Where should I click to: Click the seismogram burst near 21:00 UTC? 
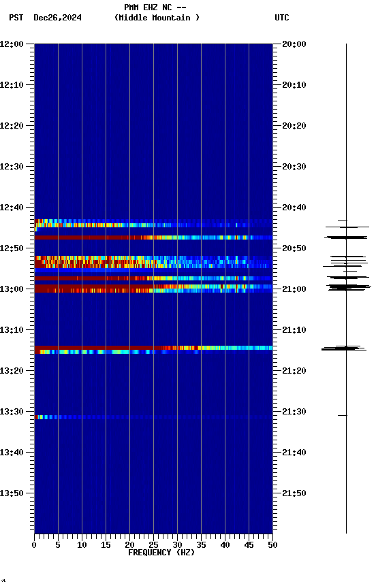pos(349,287)
